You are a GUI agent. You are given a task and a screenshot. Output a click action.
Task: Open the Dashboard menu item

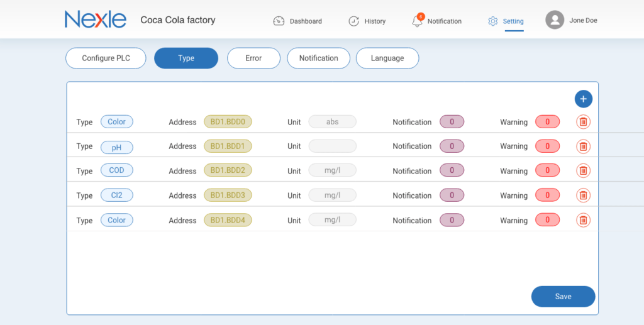298,21
